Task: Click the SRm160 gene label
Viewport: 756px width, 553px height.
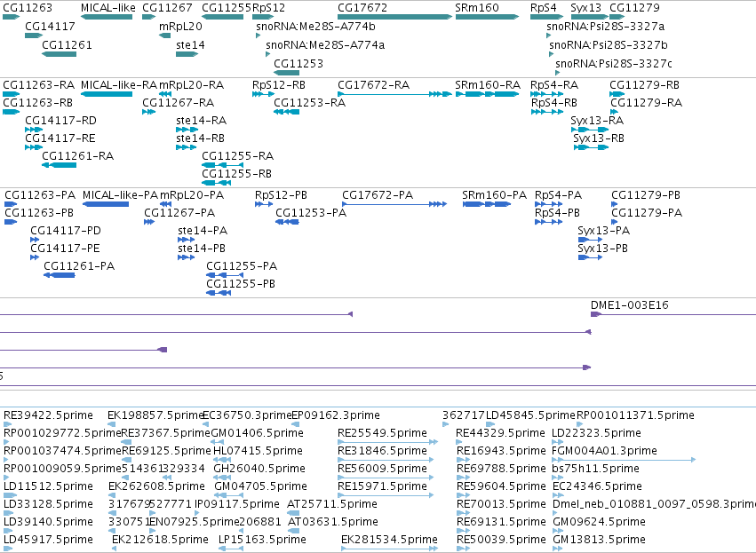Action: 476,8
